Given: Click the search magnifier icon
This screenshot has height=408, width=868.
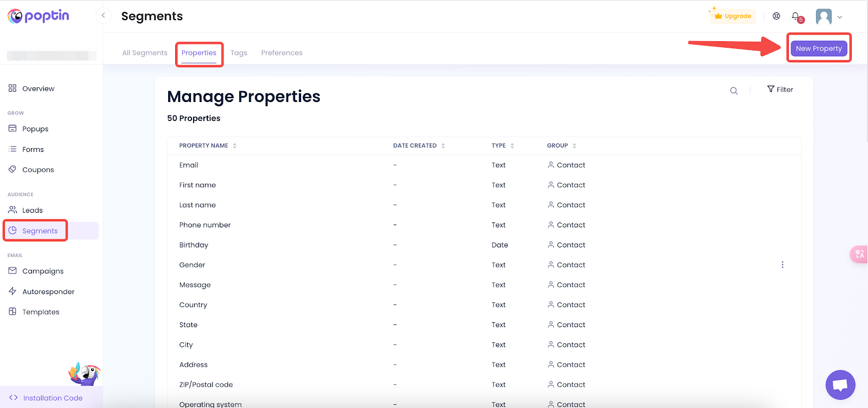Looking at the screenshot, I should tap(733, 91).
